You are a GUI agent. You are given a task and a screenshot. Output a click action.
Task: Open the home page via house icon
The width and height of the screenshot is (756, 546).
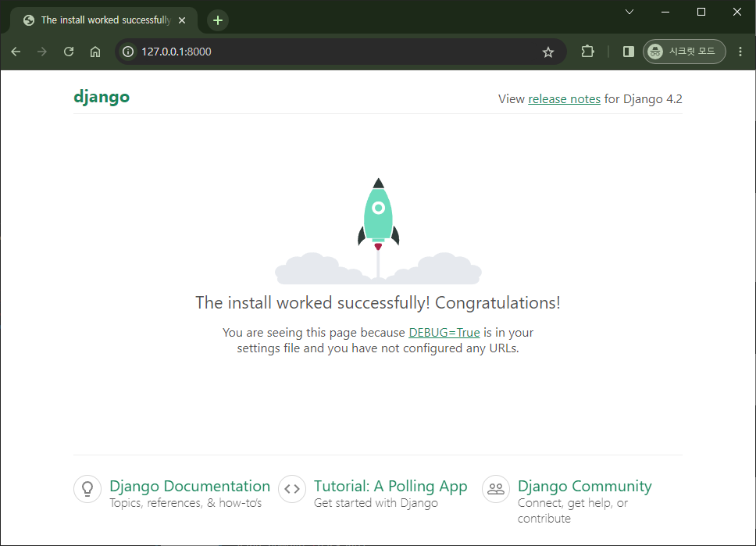point(95,52)
